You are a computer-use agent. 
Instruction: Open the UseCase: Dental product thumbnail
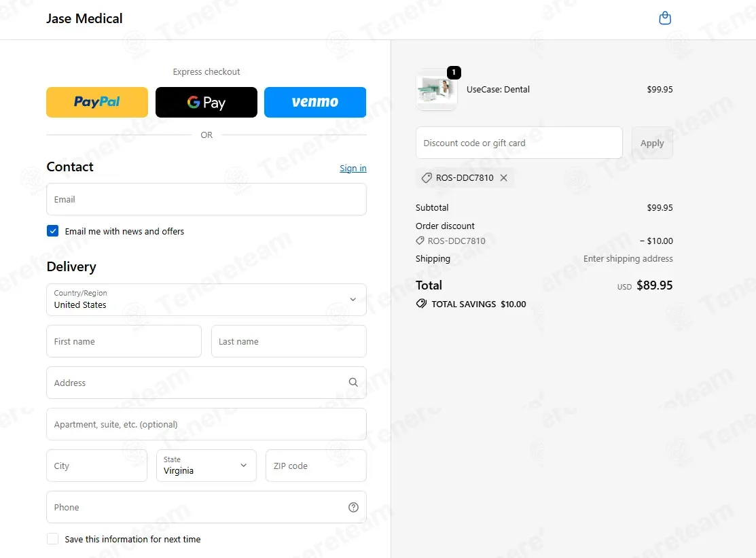point(436,90)
